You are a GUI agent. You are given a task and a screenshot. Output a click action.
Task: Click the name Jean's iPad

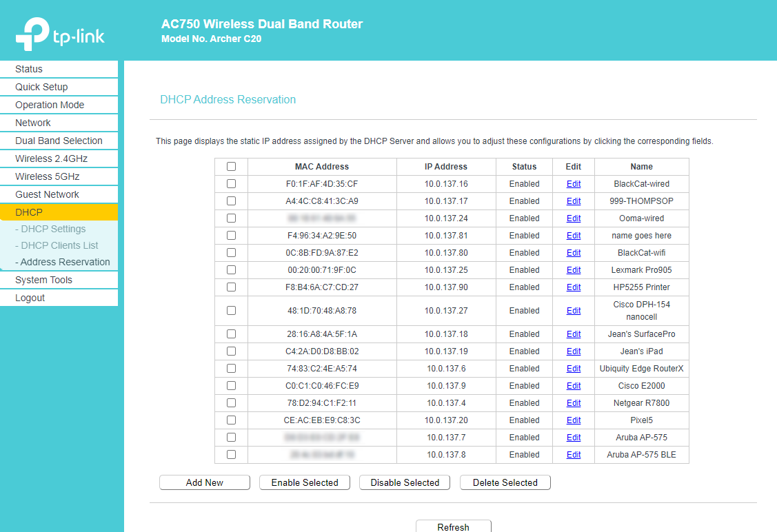[641, 351]
